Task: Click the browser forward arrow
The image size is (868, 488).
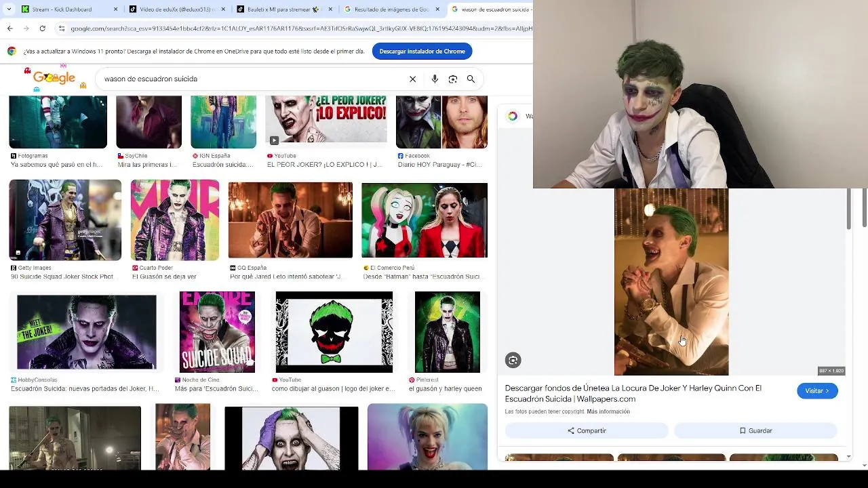Action: [x=26, y=28]
